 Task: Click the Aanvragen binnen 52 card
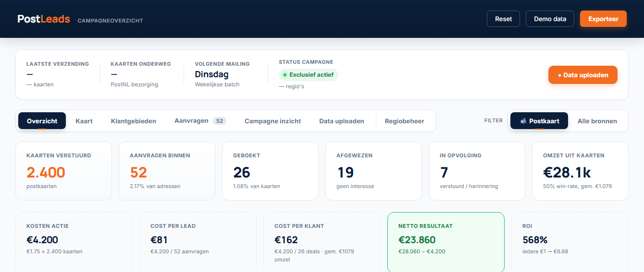pos(167,171)
